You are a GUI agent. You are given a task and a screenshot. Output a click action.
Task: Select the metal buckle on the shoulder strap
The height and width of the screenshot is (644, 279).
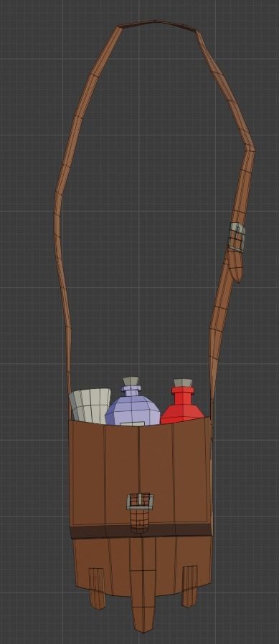(237, 237)
